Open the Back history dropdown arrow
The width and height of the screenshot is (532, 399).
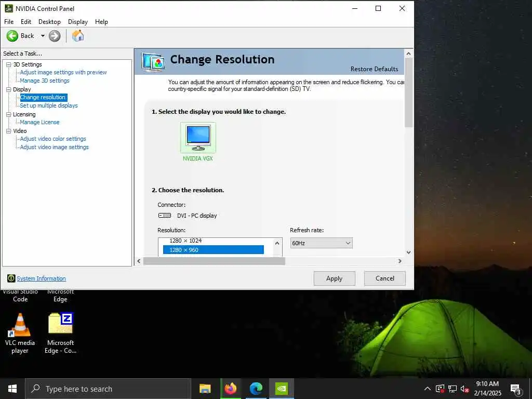tap(43, 36)
